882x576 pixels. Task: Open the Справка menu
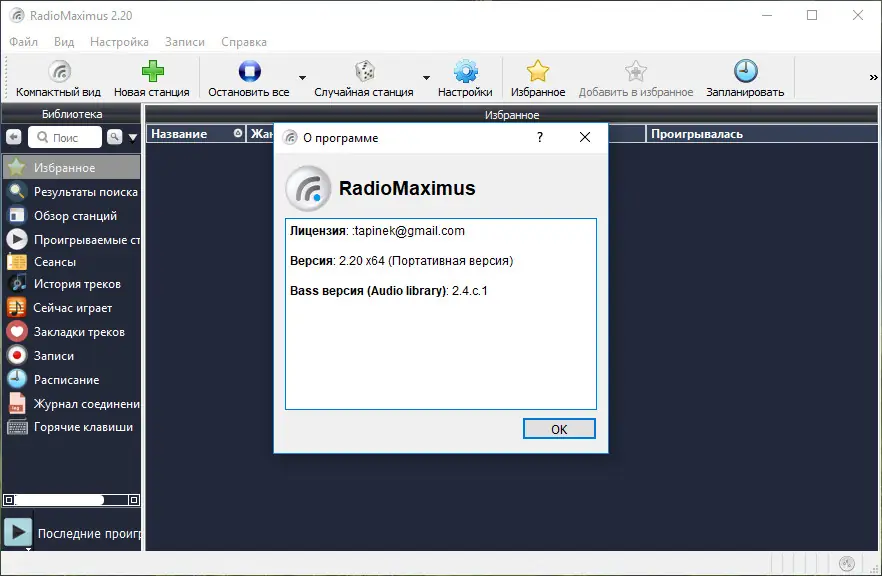pyautogui.click(x=242, y=42)
